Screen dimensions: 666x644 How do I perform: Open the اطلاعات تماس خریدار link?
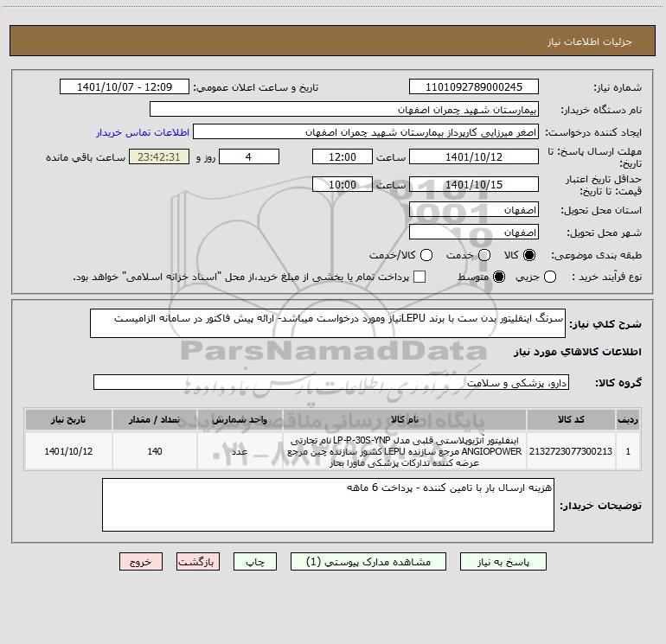click(143, 132)
